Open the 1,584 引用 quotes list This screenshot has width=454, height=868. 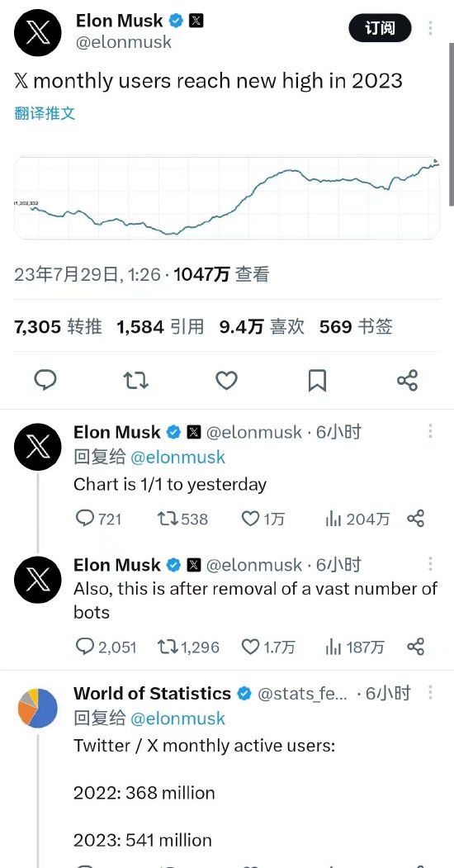(160, 326)
